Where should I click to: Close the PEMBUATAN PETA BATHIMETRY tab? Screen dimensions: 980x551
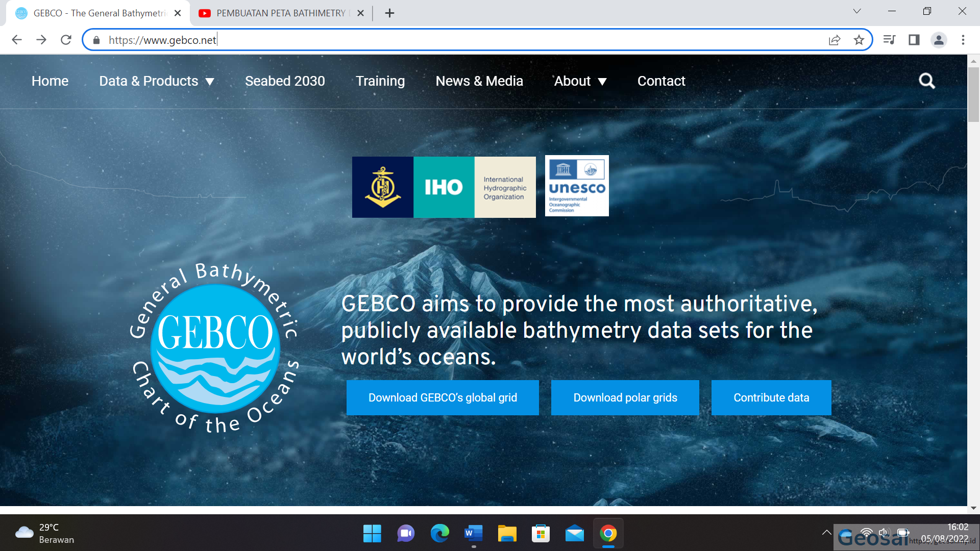[360, 13]
